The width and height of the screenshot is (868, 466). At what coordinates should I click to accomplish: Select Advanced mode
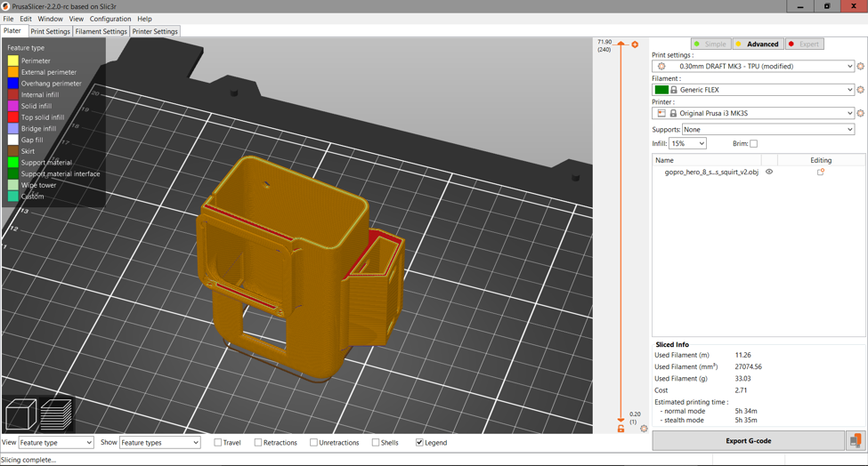coord(758,44)
